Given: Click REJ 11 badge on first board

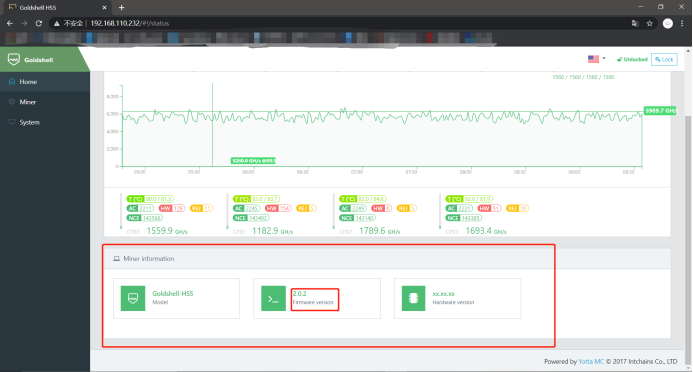Looking at the screenshot, I should click(202, 208).
